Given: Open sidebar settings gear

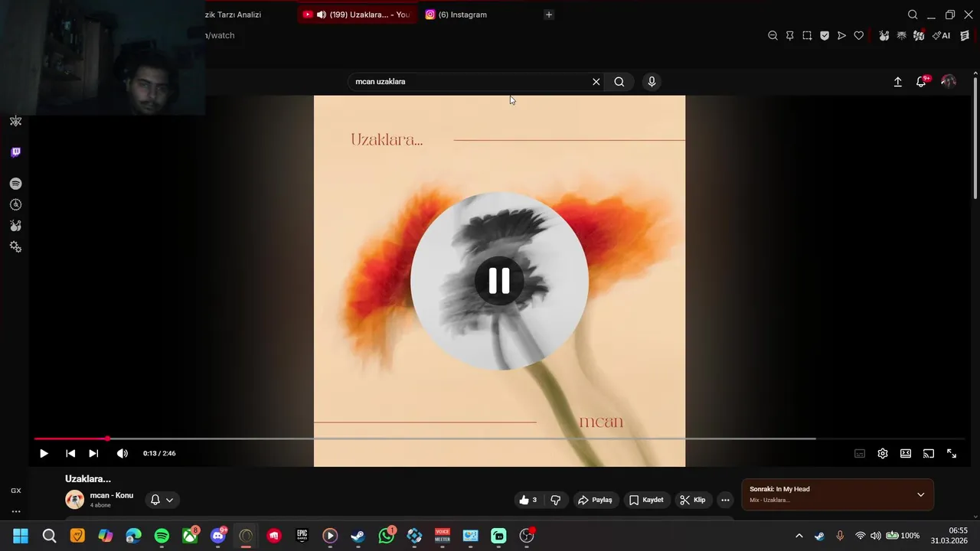Looking at the screenshot, I should point(15,247).
